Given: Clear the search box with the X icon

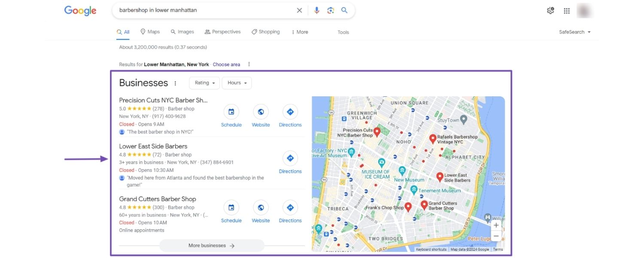Looking at the screenshot, I should click(x=299, y=10).
